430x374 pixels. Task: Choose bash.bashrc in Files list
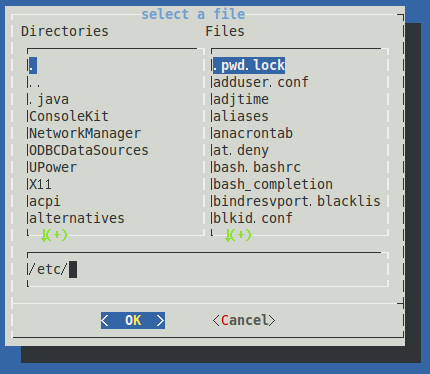coord(257,167)
